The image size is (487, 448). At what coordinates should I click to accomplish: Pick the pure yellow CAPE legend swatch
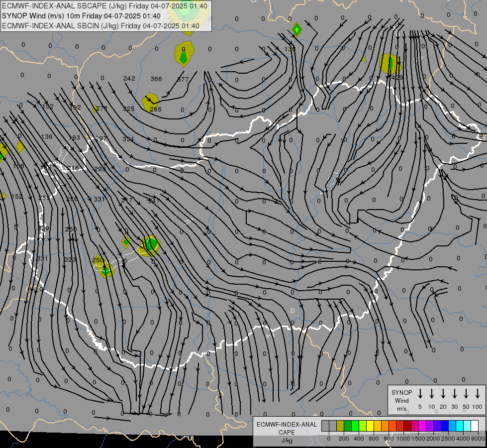pos(370,426)
